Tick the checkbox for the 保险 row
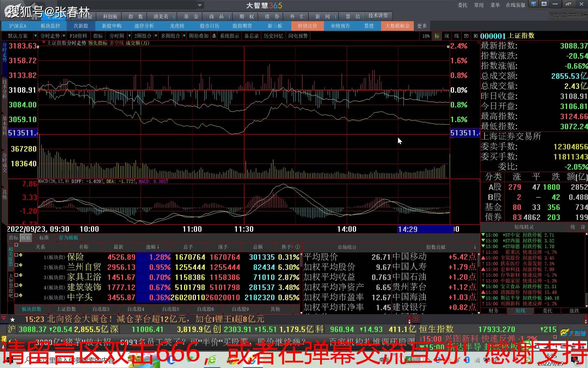 pos(16,255)
